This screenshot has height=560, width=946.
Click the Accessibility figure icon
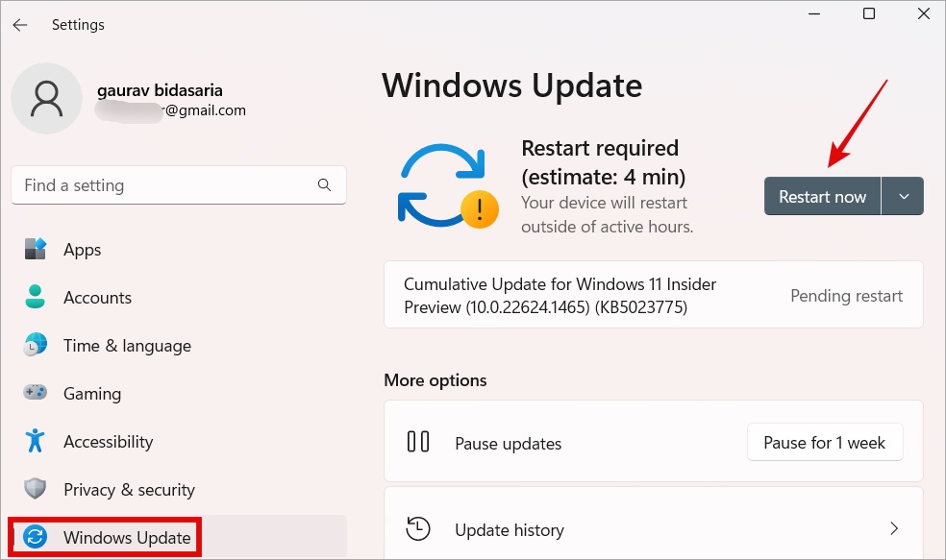pyautogui.click(x=36, y=442)
